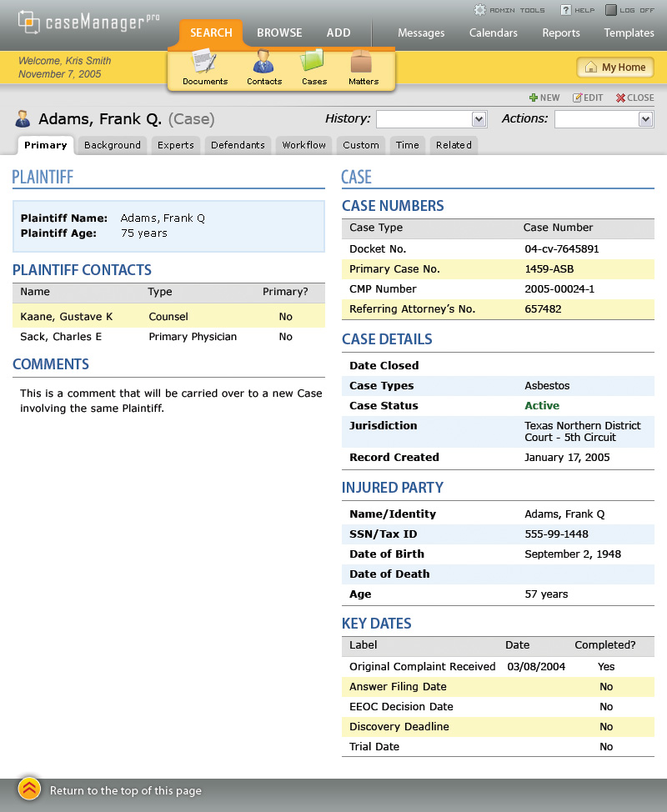Select contact row Kaane, Gustave K

pos(168,317)
